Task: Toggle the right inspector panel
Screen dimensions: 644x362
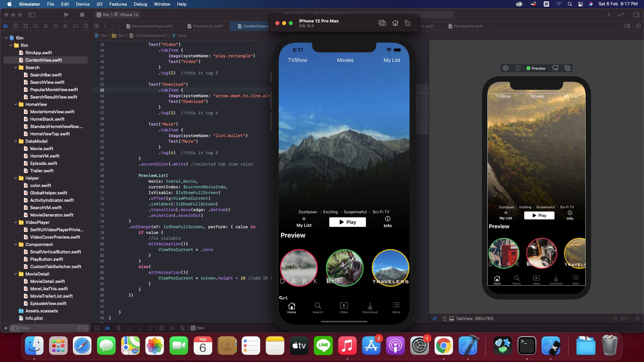Action: pos(636,15)
